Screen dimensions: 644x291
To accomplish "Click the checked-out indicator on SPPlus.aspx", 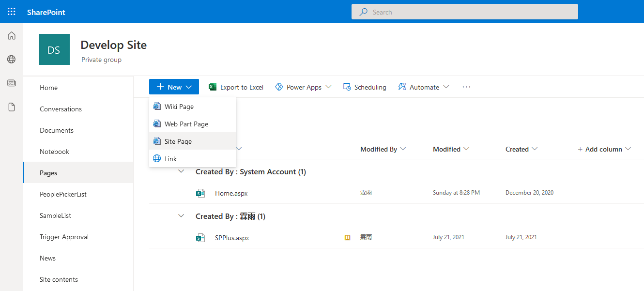I will [x=347, y=237].
